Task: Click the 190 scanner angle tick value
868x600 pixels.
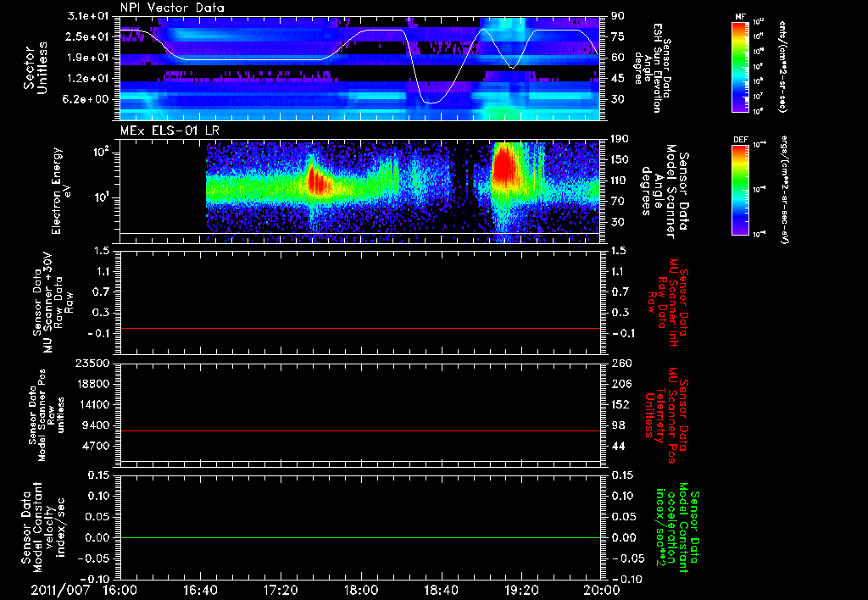Action: [620, 139]
